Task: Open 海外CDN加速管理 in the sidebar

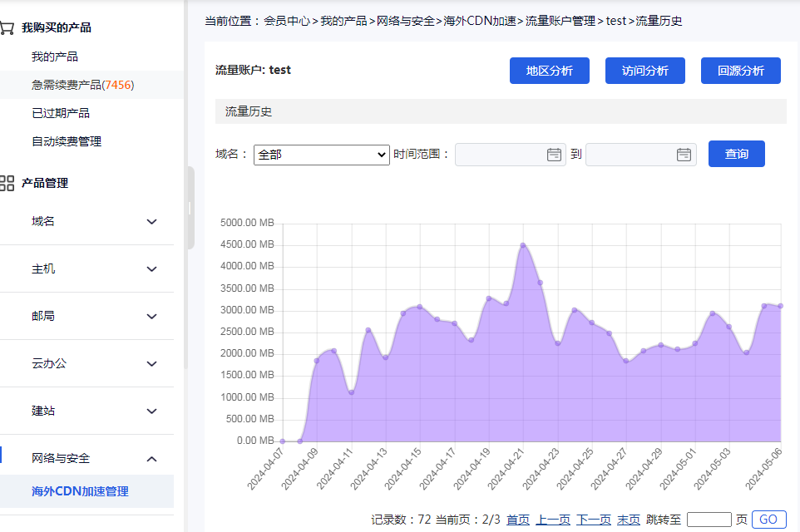Action: click(x=80, y=491)
